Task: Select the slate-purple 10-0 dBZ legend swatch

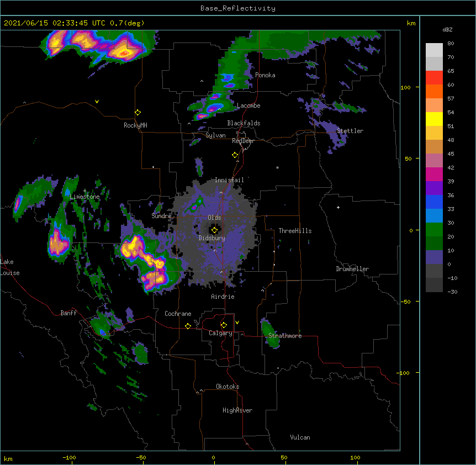Action: tap(434, 257)
